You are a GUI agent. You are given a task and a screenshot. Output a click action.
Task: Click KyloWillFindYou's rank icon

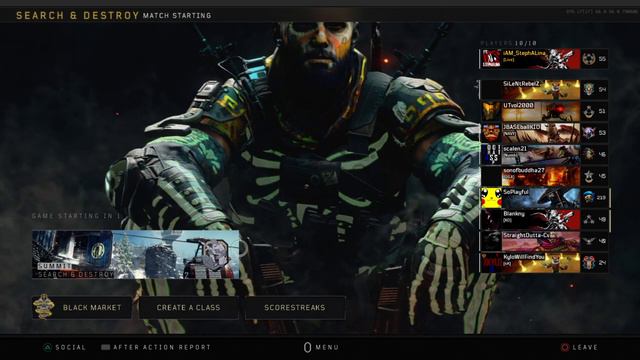coord(588,263)
